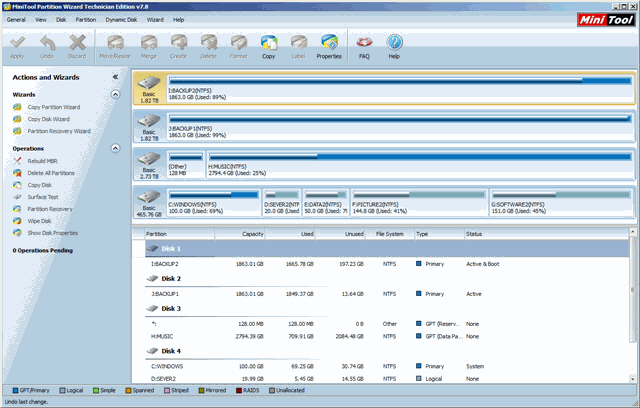Image resolution: width=640 pixels, height=408 pixels.
Task: Open the Dynamic Disk menu
Action: 121,20
